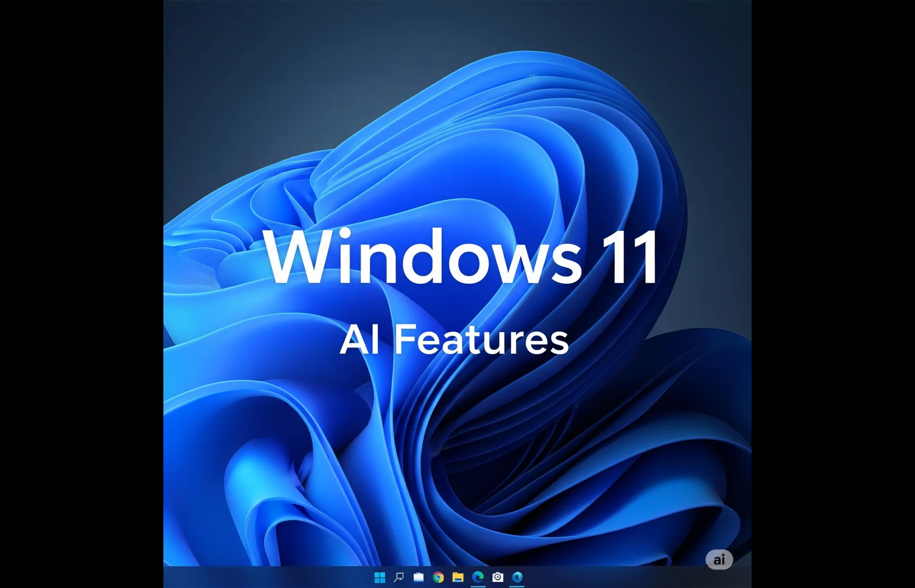The height and width of the screenshot is (588, 915).
Task: Click the word 'Features' in subtitle
Action: (481, 340)
